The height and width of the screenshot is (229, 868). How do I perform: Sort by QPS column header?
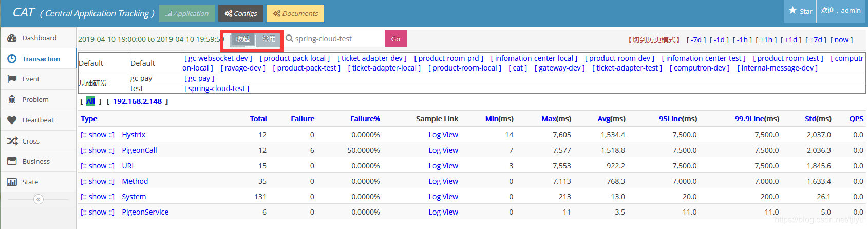[x=856, y=119]
